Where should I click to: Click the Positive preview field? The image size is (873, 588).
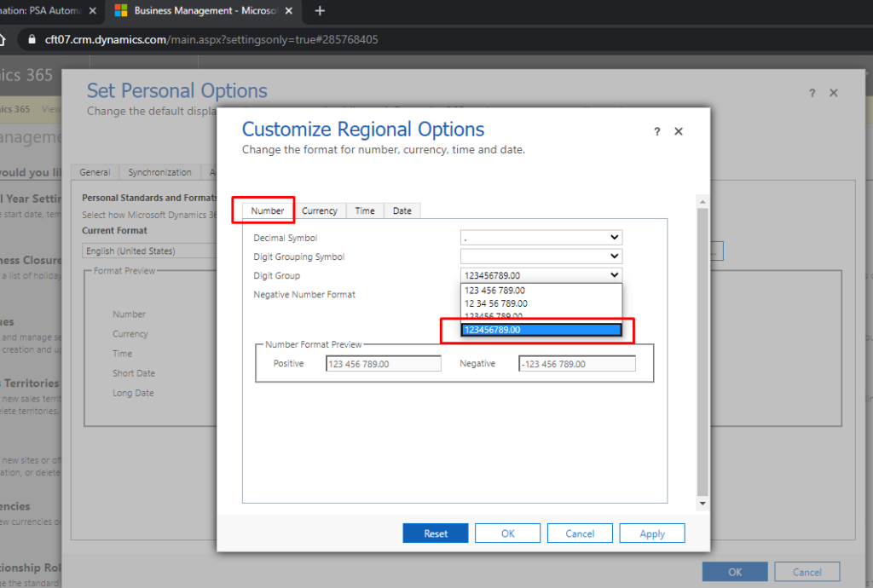click(384, 364)
